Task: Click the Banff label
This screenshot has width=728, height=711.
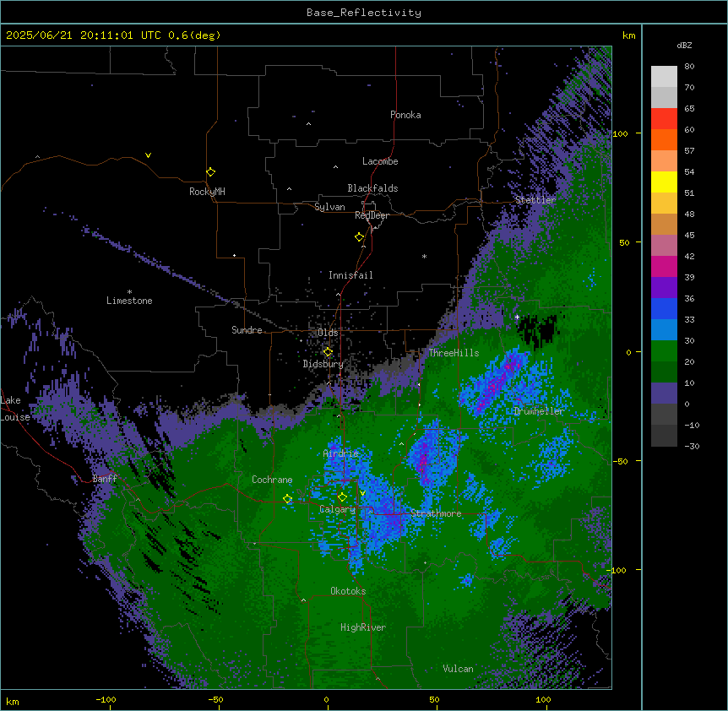Action: point(105,479)
